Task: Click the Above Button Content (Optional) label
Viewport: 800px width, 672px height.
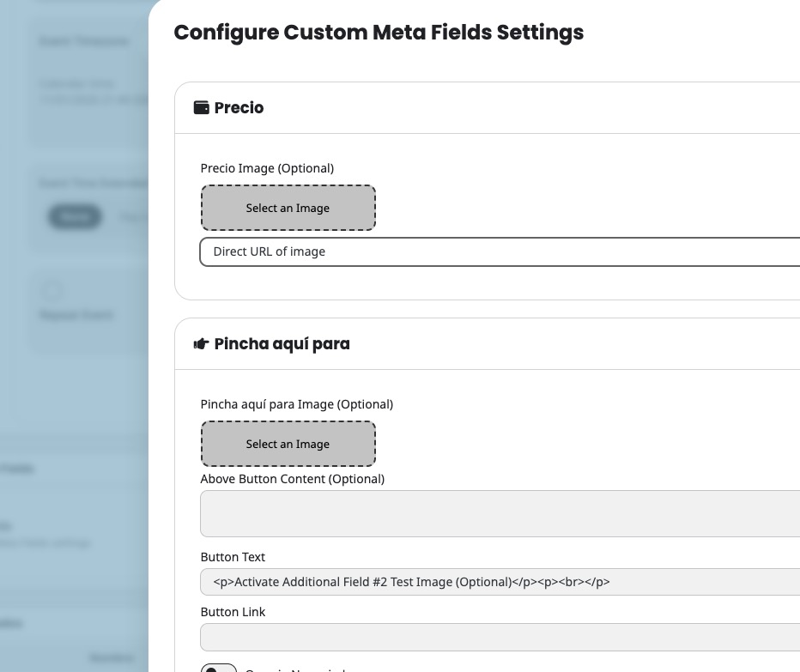Action: 292,479
